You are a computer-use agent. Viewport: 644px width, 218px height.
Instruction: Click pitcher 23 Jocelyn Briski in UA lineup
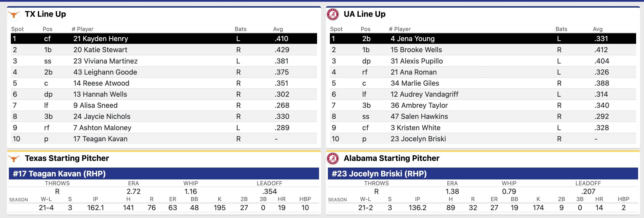pyautogui.click(x=418, y=139)
